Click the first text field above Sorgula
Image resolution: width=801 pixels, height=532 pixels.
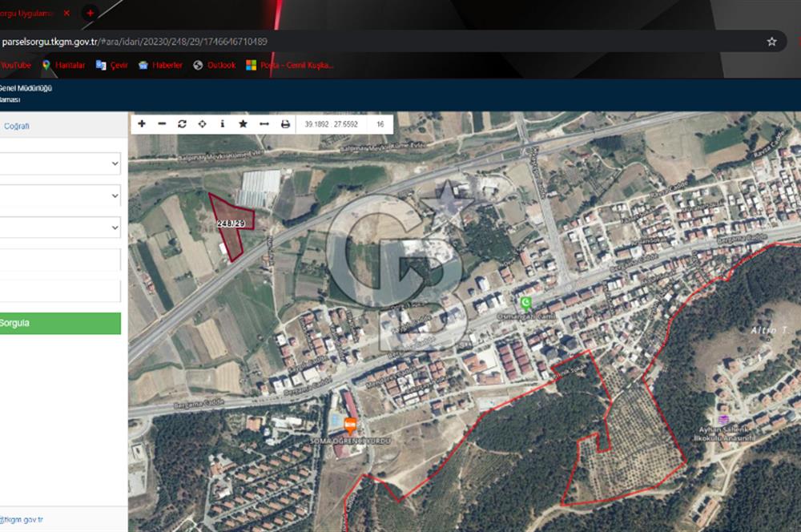coord(60,260)
